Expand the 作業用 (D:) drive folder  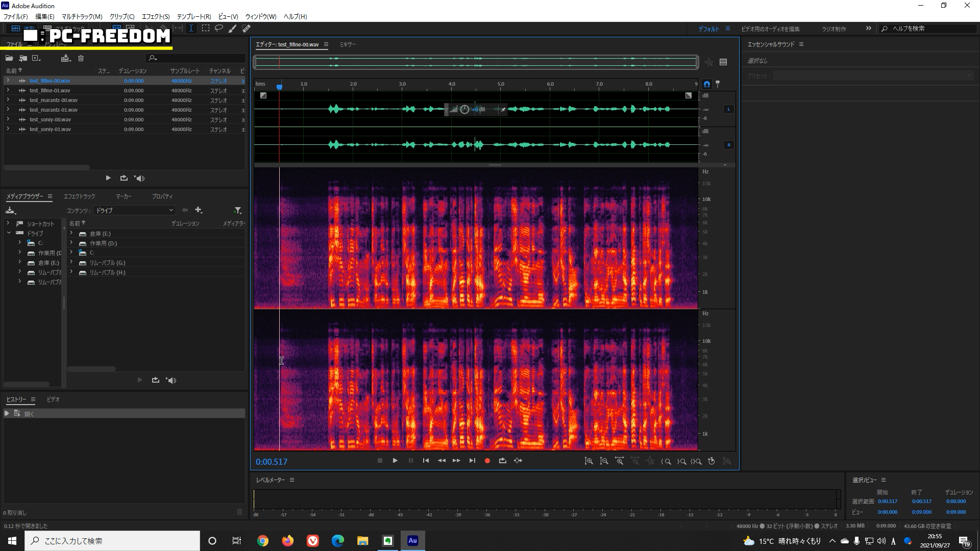71,243
